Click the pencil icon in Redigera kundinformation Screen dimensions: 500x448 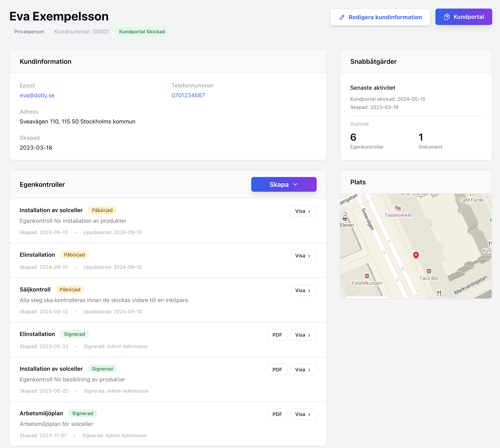[342, 17]
